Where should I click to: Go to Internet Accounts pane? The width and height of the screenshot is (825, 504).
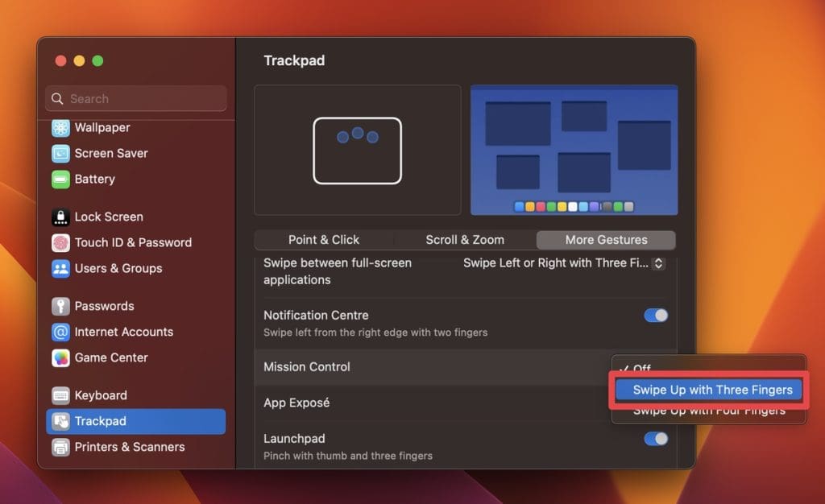pos(123,333)
